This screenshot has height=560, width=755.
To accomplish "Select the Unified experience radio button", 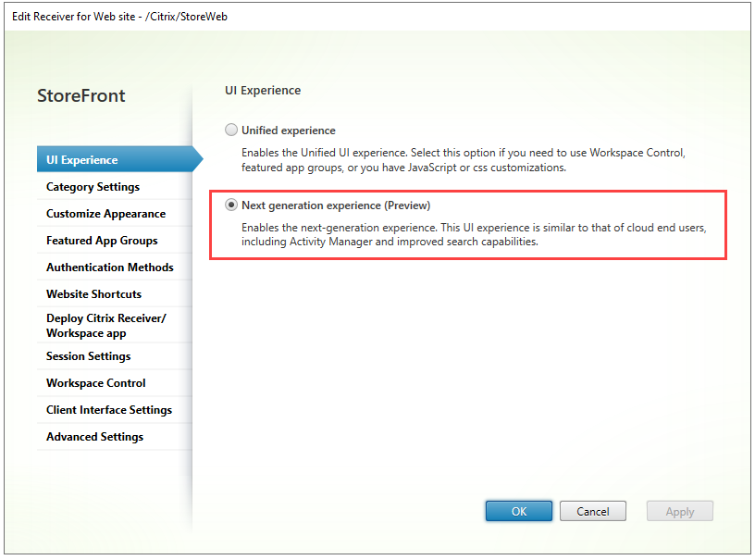I will tap(231, 131).
